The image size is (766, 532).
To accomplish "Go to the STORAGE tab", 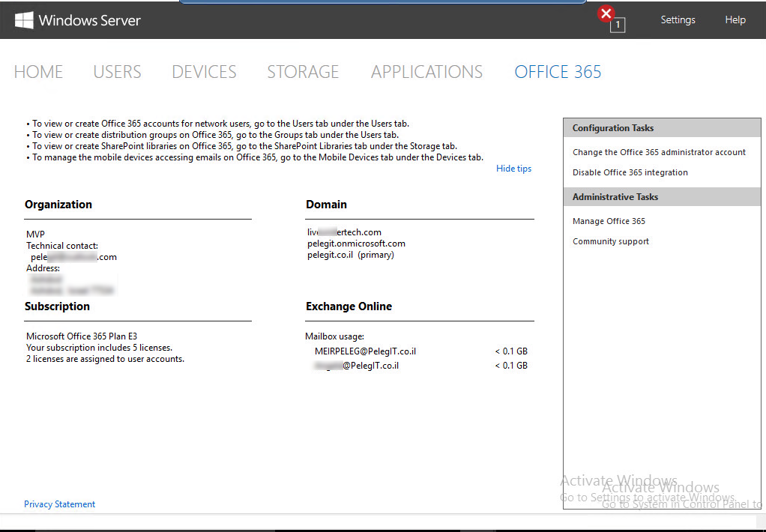I will point(303,72).
